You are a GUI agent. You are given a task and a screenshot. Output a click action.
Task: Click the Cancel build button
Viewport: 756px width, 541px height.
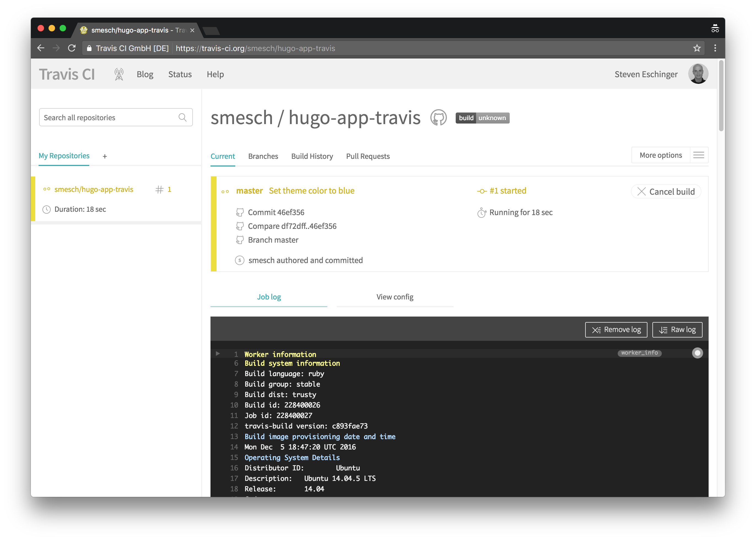(666, 191)
